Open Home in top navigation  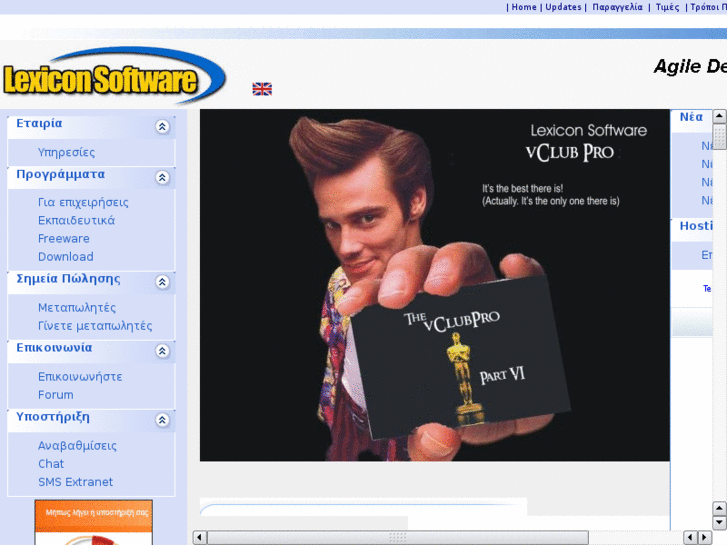524,7
